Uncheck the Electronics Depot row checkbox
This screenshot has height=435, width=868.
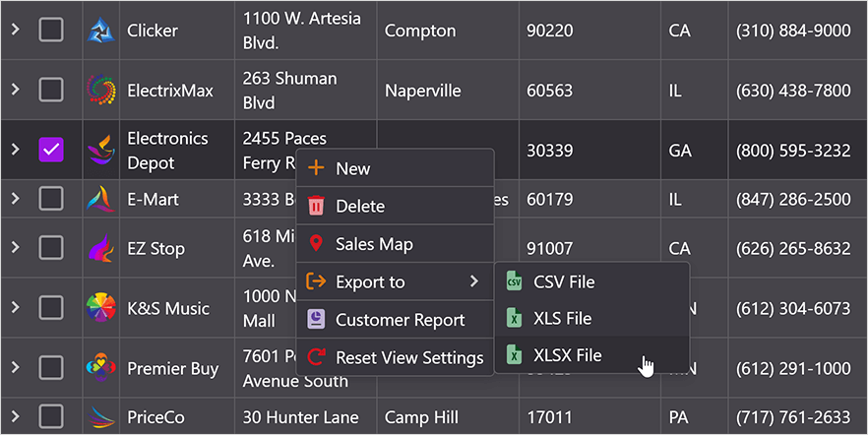[x=51, y=150]
